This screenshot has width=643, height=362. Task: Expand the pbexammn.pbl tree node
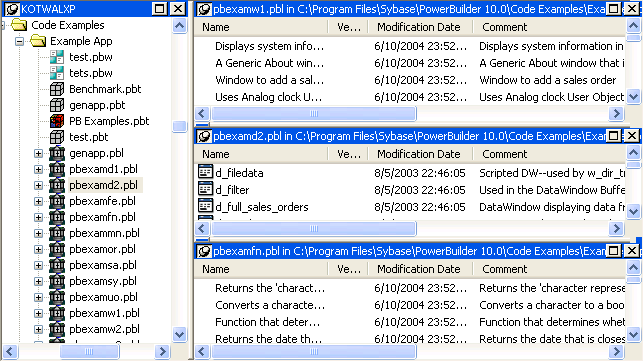[38, 233]
